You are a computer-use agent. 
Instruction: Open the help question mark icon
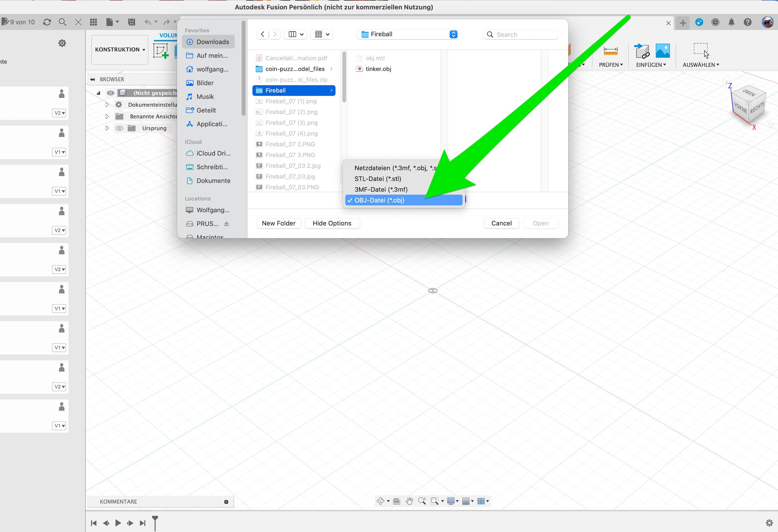[x=748, y=22]
